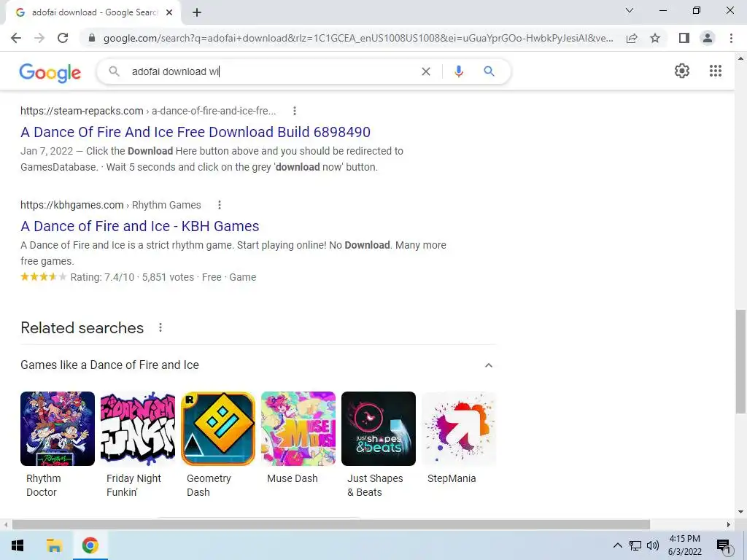The image size is (747, 560).
Task: Click the vertical scrollbar down arrow
Action: click(740, 512)
